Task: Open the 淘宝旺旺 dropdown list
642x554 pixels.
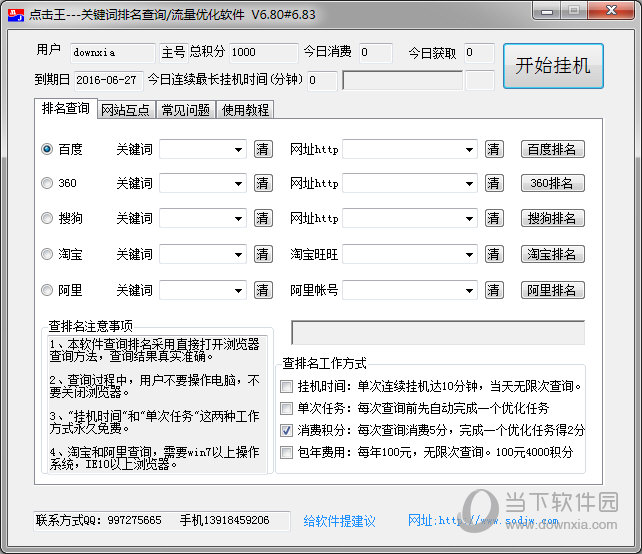Action: tap(469, 255)
